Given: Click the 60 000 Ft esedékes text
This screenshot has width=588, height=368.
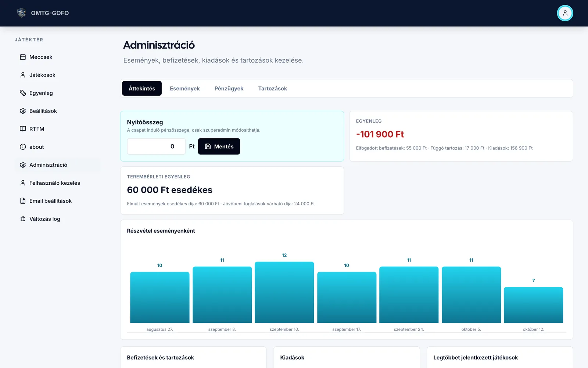Looking at the screenshot, I should pos(170,190).
